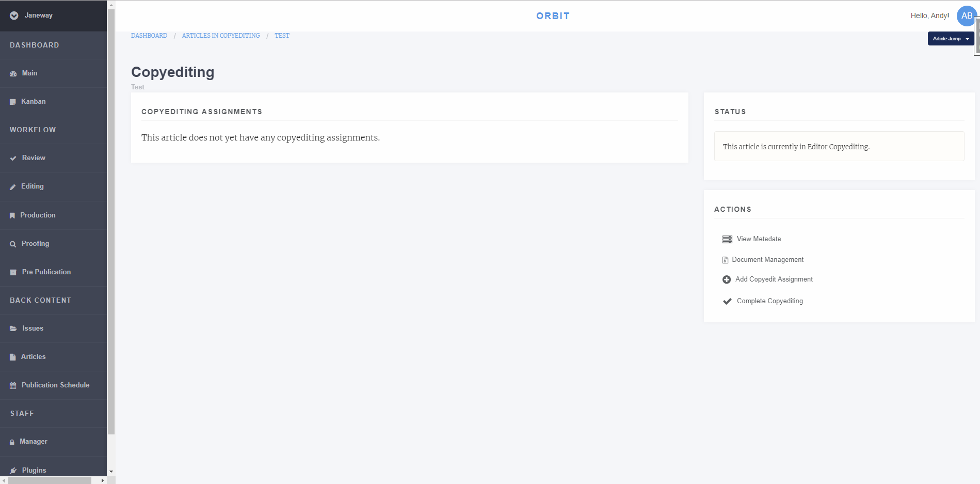The height and width of the screenshot is (484, 980).
Task: Click the Editing pencil icon
Action: pos(13,187)
